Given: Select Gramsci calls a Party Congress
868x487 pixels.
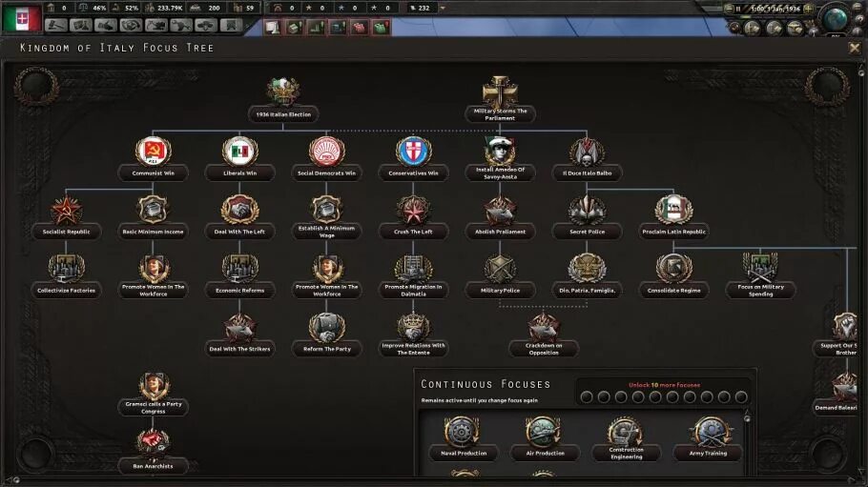Looking at the screenshot, I should point(153,393).
